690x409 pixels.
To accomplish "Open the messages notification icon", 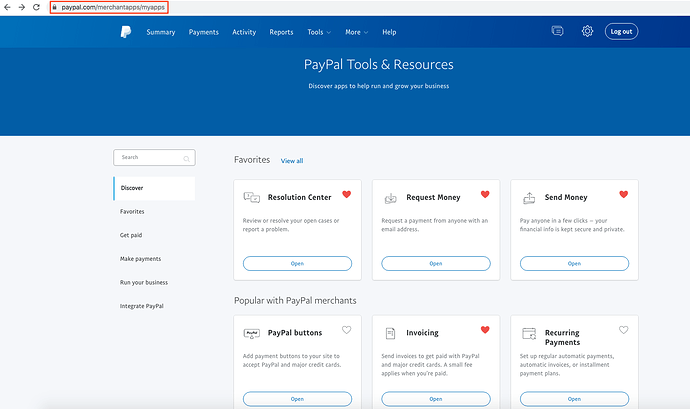I will click(557, 31).
